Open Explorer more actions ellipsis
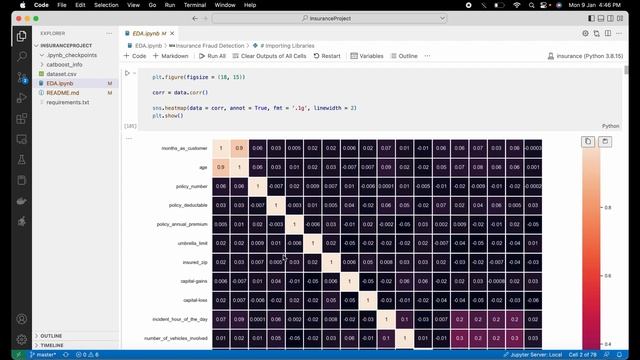This screenshot has height=360, width=640. [109, 33]
